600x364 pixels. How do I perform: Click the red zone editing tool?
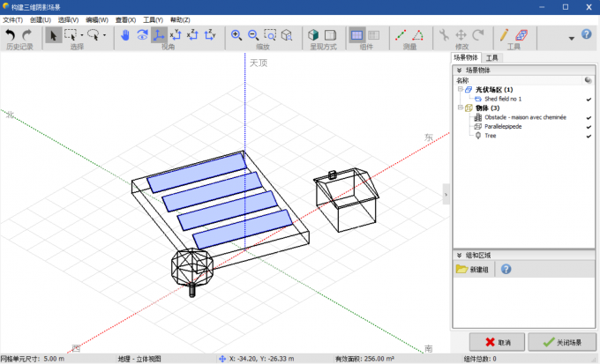tap(521, 35)
